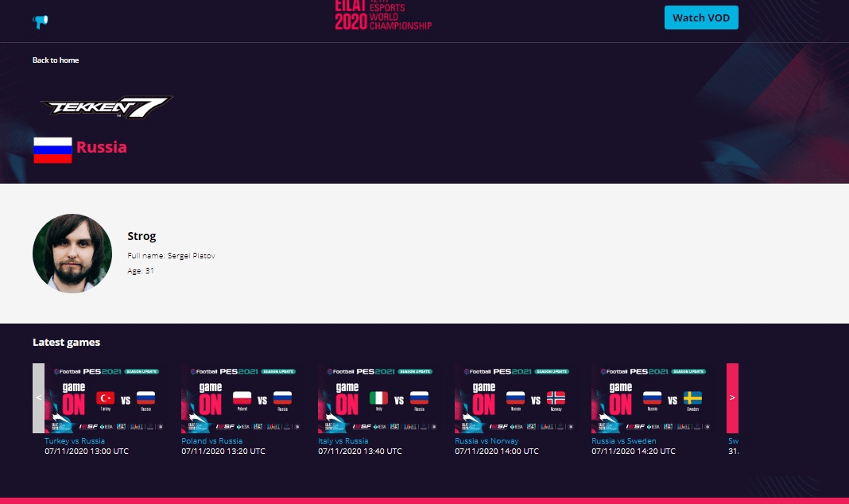This screenshot has width=849, height=504.
Task: Open Strog's profile photo
Action: click(x=72, y=253)
